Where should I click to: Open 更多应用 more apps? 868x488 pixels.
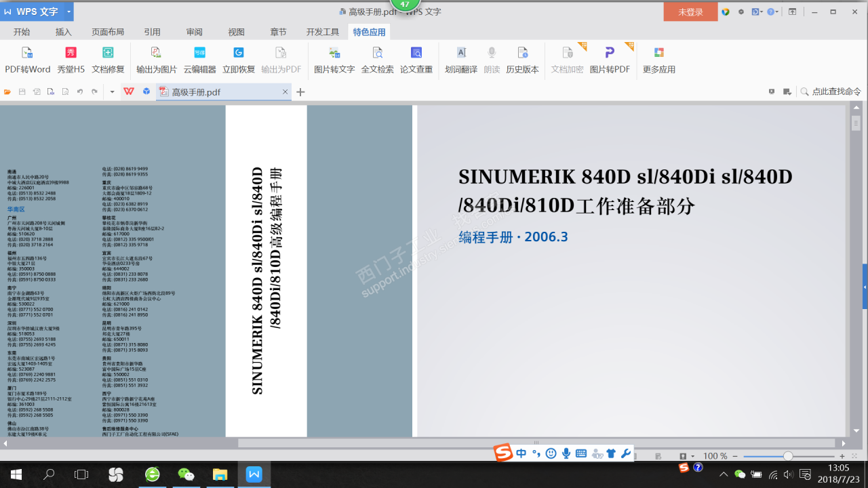[659, 60]
